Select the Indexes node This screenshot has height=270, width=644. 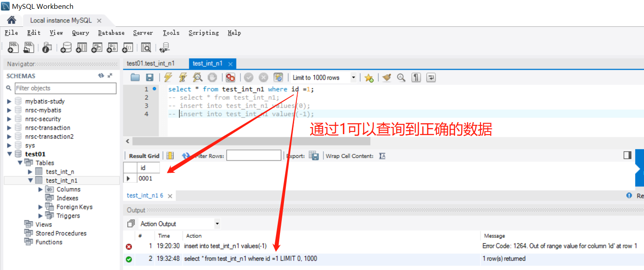click(x=67, y=198)
